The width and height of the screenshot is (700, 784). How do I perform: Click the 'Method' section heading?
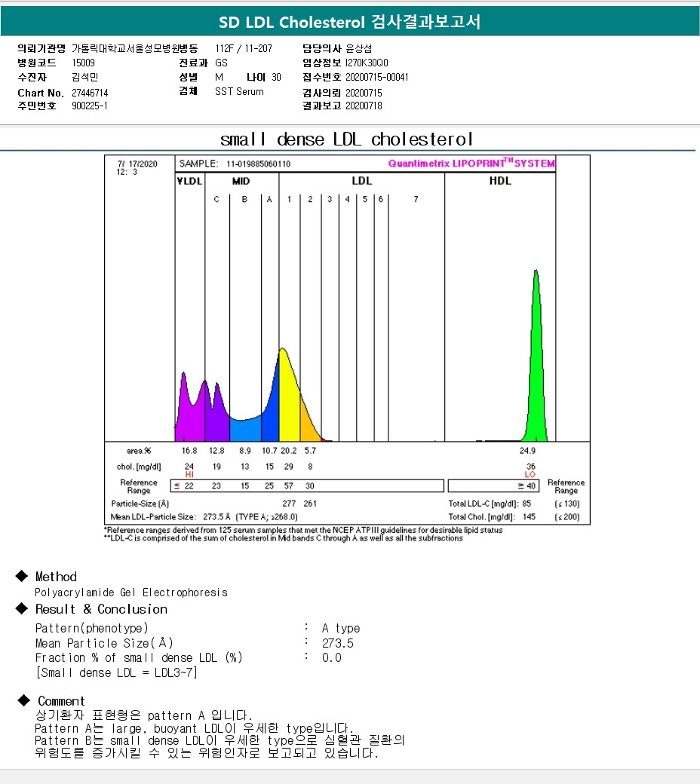(56, 577)
